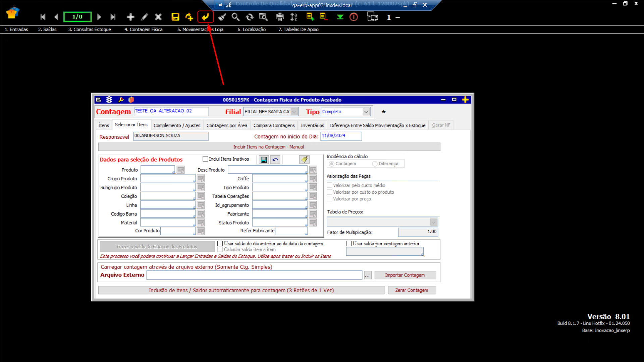Expand the Filial dropdown arrow
Image resolution: width=644 pixels, height=362 pixels.
coord(294,112)
